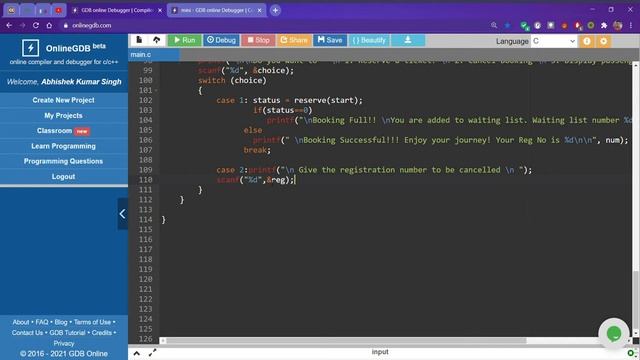The image size is (640, 360).
Task: Click line number 114 in the gutter
Action: click(x=145, y=220)
